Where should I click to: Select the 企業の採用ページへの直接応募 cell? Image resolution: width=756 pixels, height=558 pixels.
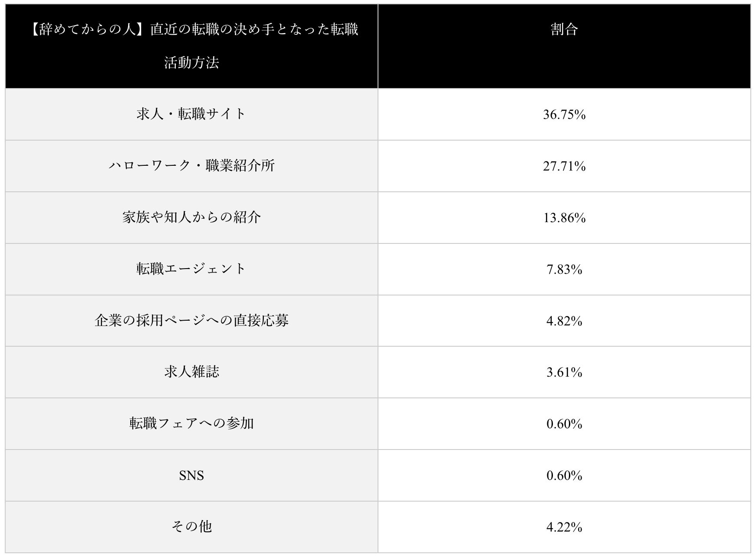click(191, 321)
